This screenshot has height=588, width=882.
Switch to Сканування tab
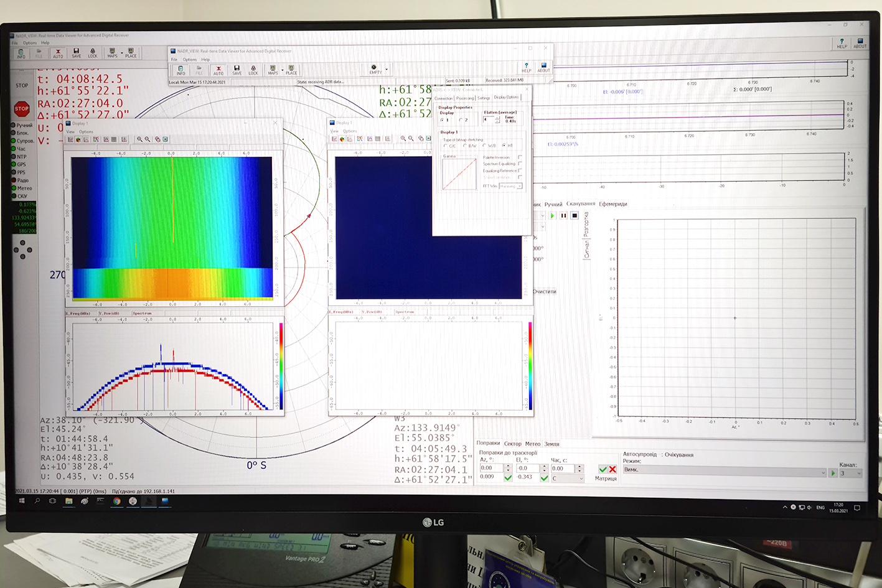(580, 203)
